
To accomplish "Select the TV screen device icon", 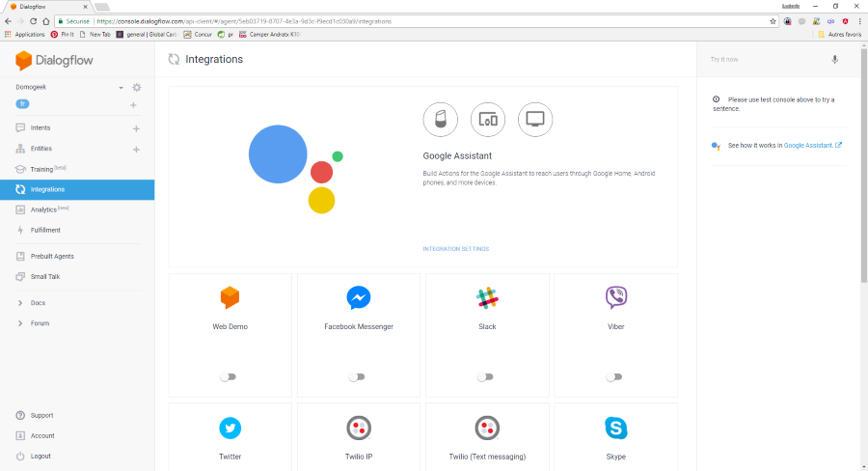I will [535, 119].
